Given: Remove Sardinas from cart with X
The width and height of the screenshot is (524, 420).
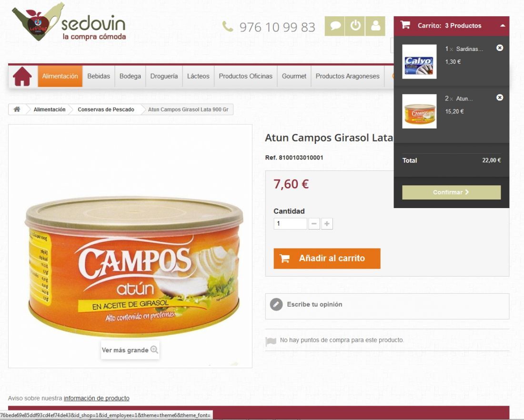Looking at the screenshot, I should [x=500, y=48].
